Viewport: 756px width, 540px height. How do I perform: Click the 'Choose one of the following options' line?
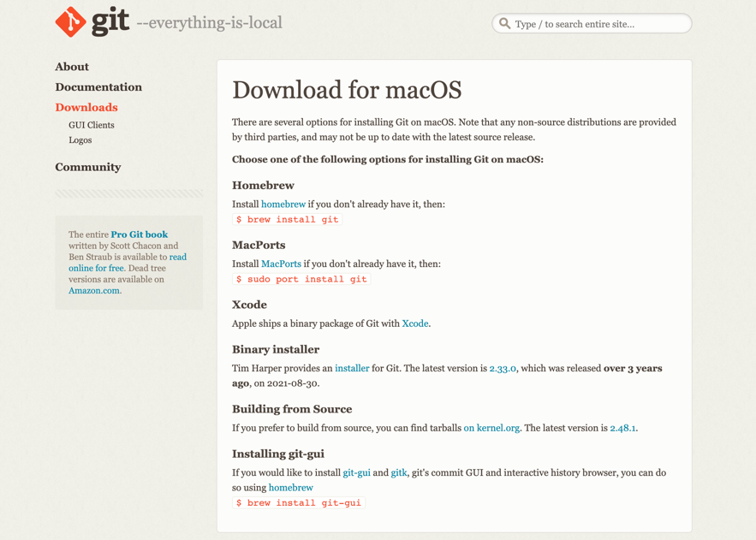tap(388, 159)
